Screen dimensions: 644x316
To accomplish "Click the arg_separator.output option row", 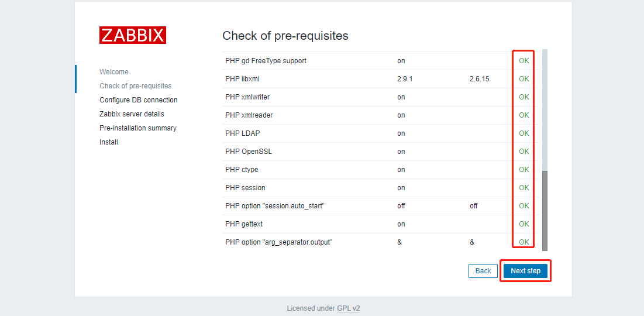I will (381, 242).
